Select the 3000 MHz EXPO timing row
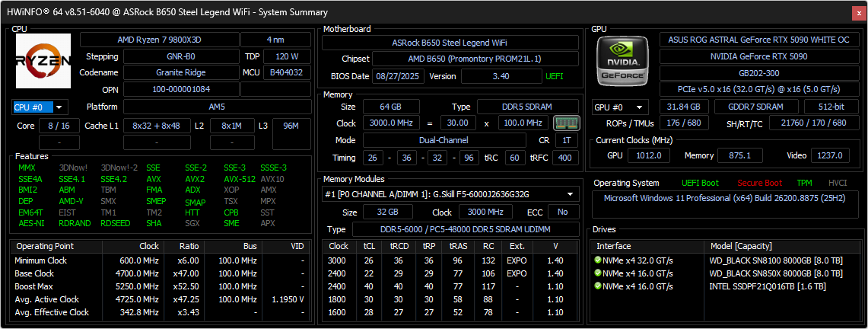The width and height of the screenshot is (868, 329). 450,260
